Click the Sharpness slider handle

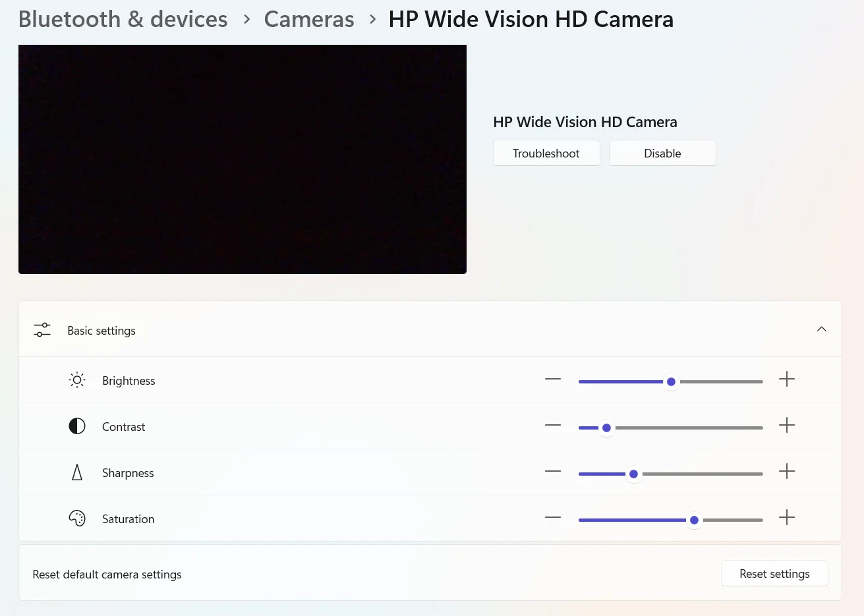(633, 474)
